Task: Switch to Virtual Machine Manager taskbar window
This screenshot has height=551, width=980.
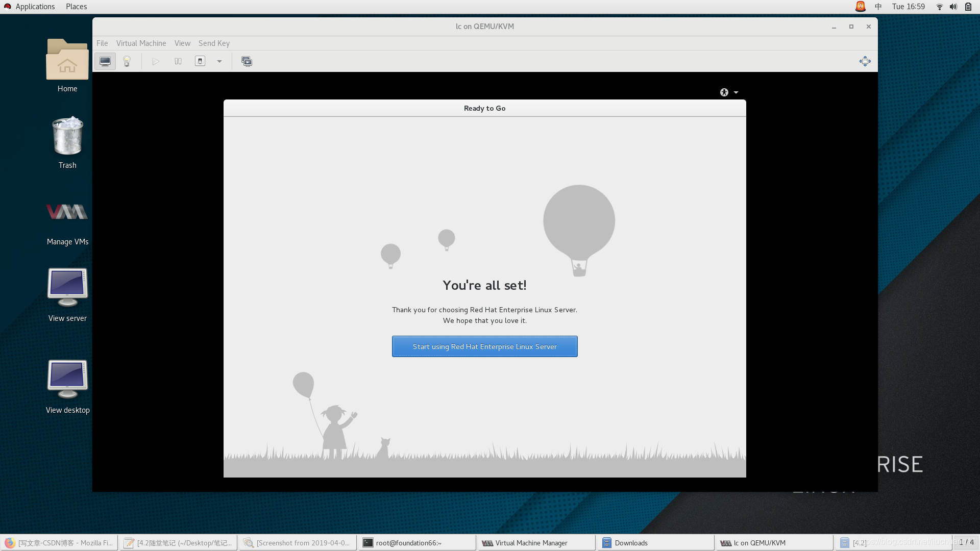Action: pyautogui.click(x=537, y=543)
